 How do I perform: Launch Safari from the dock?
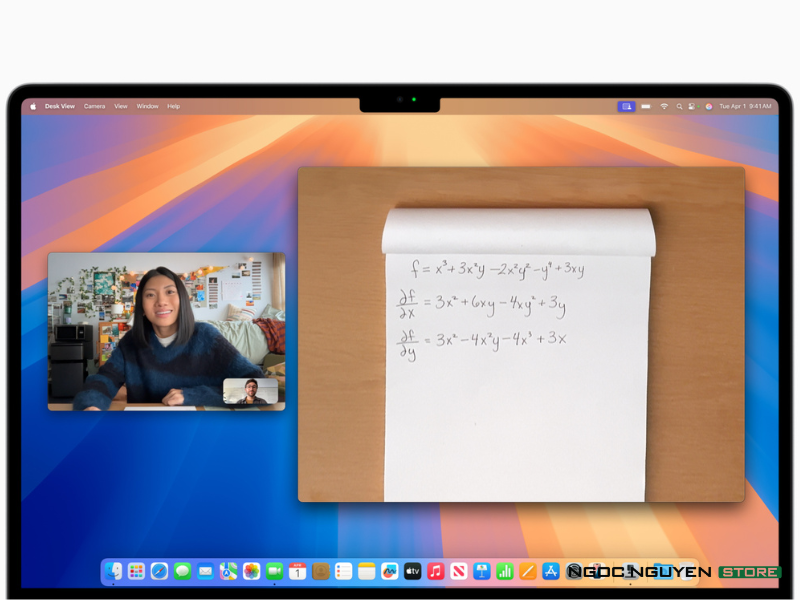[159, 571]
